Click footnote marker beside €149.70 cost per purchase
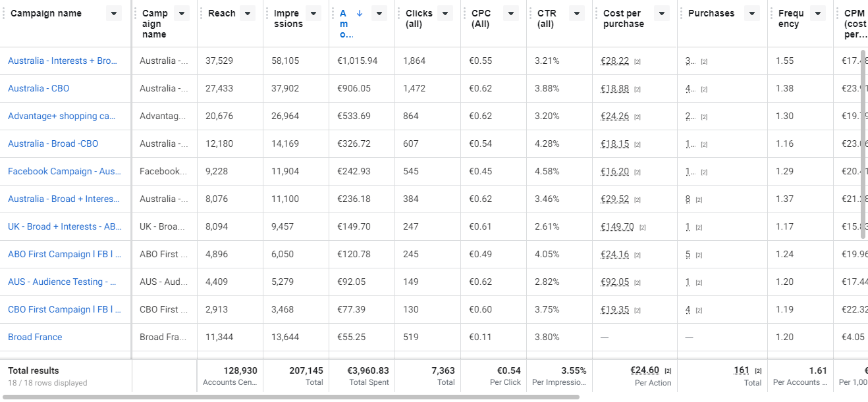 643,228
